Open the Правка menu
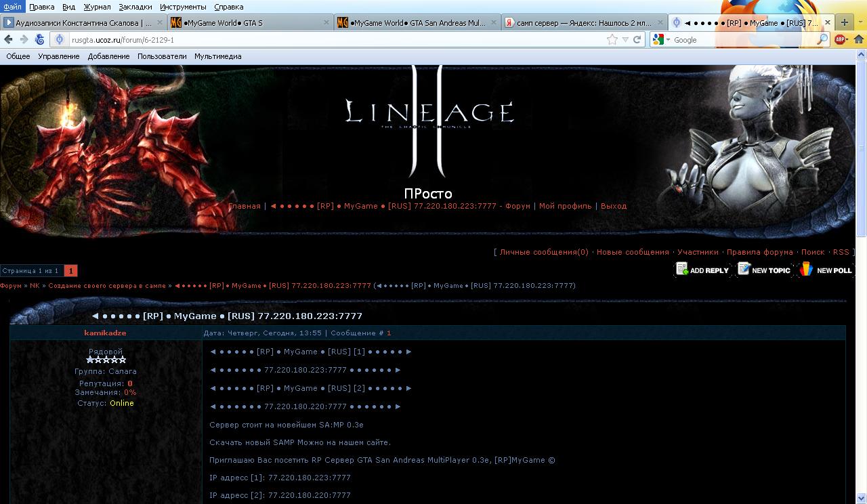Image resolution: width=867 pixels, height=504 pixels. click(42, 7)
